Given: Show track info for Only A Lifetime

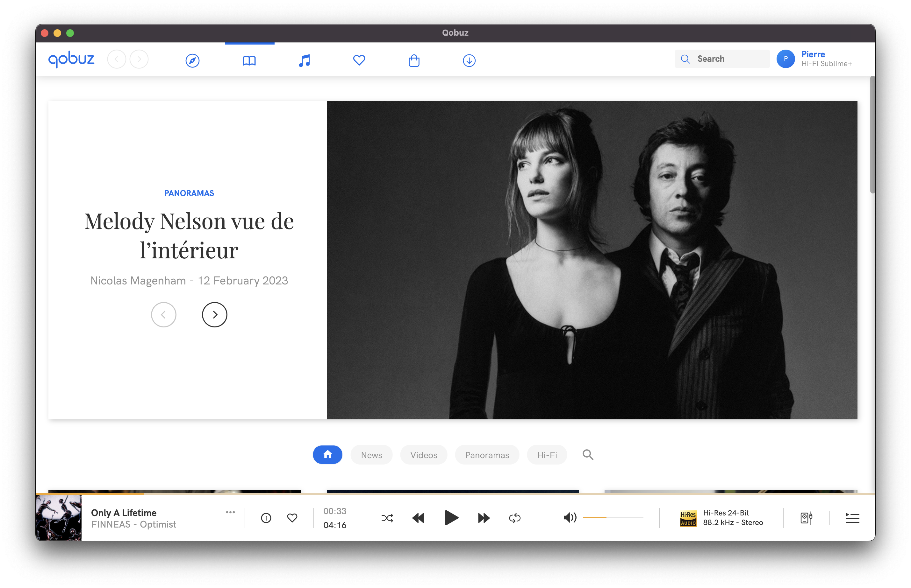Looking at the screenshot, I should click(x=266, y=518).
